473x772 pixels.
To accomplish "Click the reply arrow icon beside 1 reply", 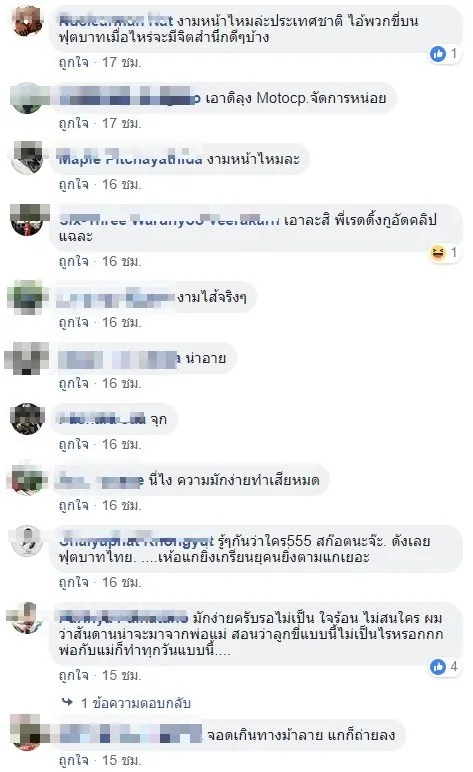I will (67, 703).
